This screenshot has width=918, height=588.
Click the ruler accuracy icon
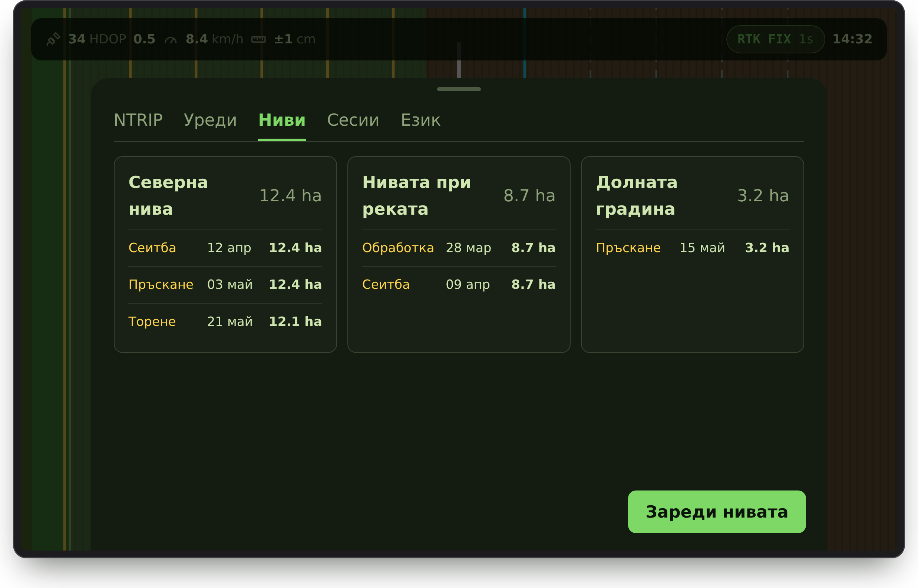point(258,39)
